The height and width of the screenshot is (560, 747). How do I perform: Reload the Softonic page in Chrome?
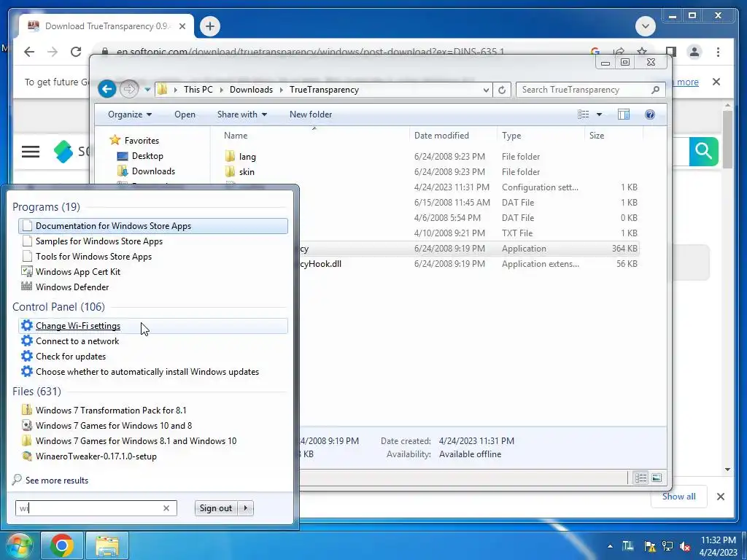pyautogui.click(x=76, y=52)
